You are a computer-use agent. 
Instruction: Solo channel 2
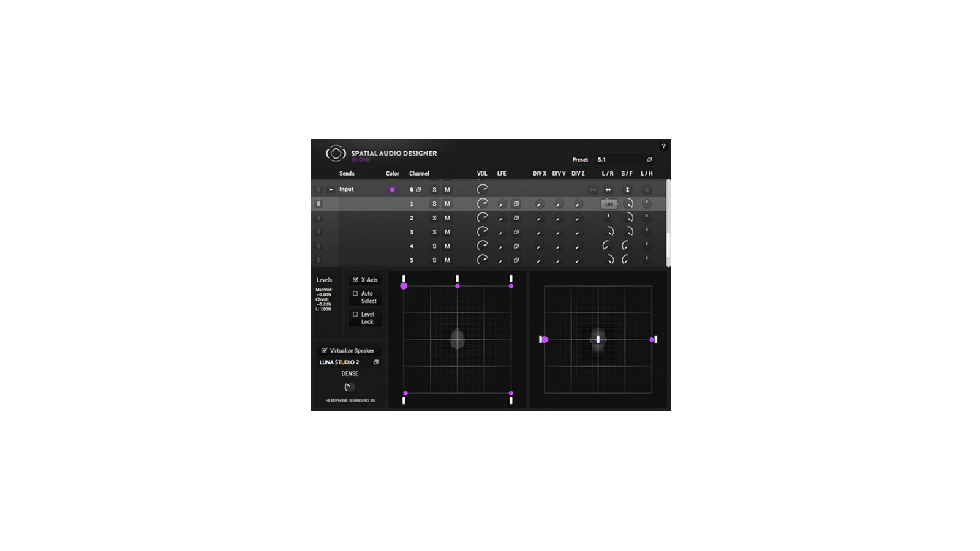434,218
